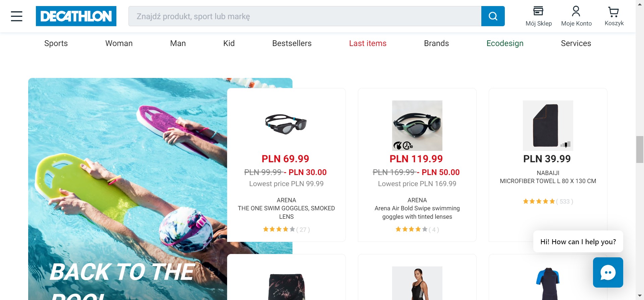Click the product search input field
644x300 pixels.
[305, 16]
